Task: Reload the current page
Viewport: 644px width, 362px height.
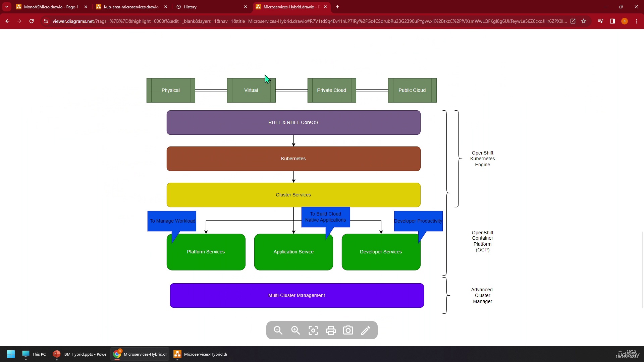Action: 32,21
